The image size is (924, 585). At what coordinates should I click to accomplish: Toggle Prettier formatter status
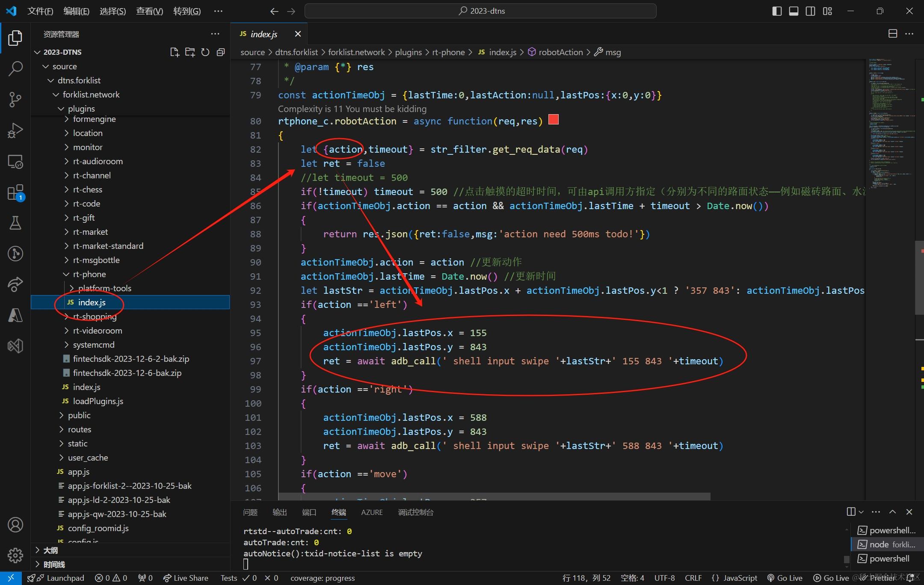(879, 578)
